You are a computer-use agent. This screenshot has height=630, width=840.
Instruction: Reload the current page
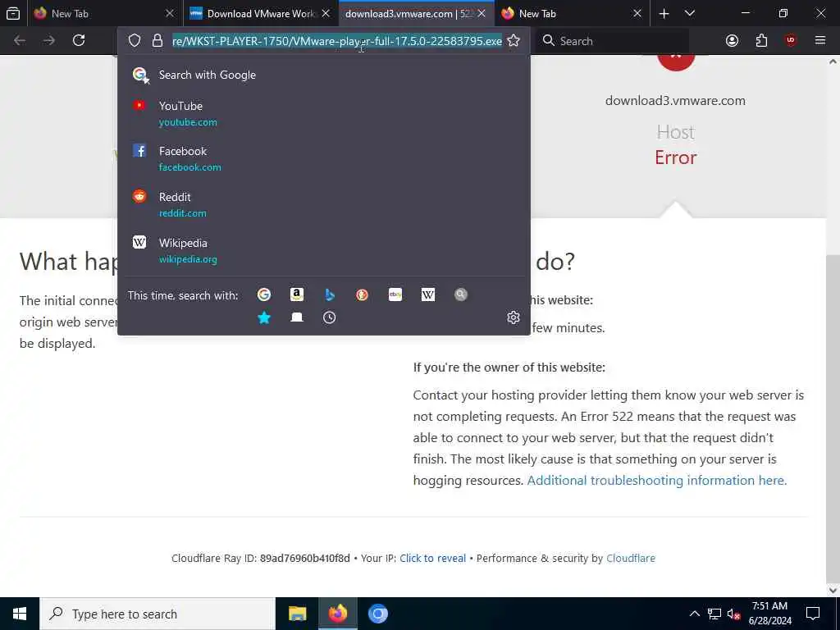coord(79,41)
